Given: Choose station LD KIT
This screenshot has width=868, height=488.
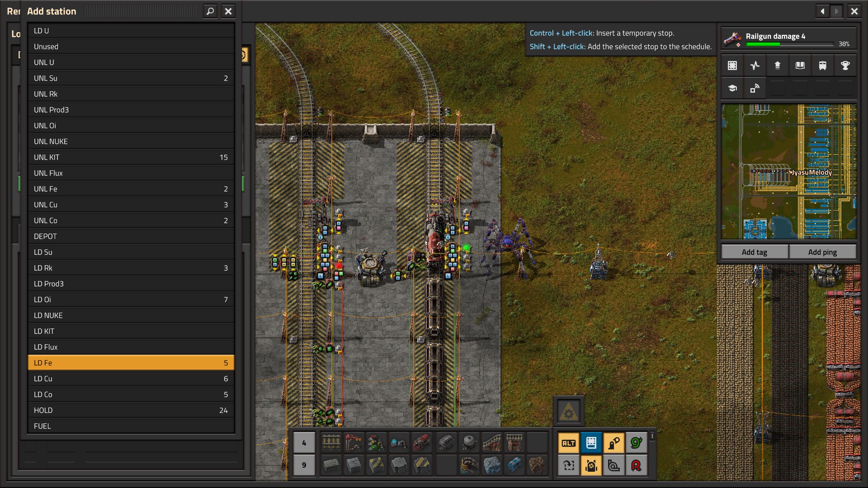Looking at the screenshot, I should (131, 331).
